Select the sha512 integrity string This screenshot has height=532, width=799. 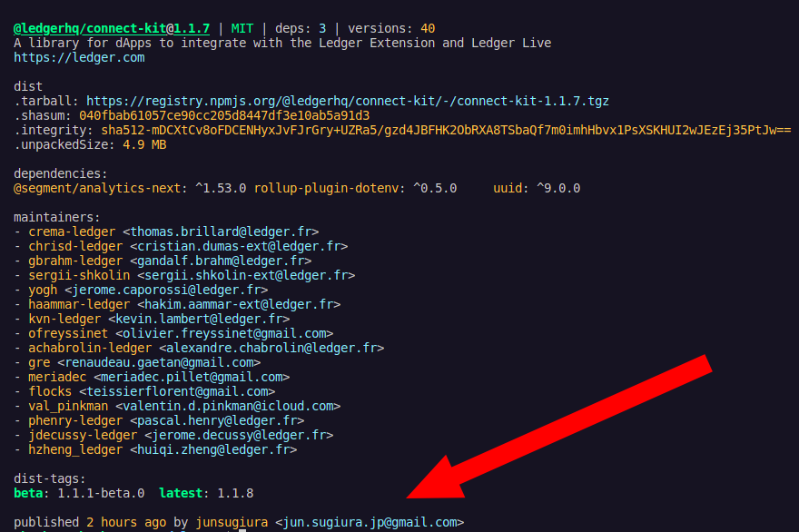tap(446, 130)
